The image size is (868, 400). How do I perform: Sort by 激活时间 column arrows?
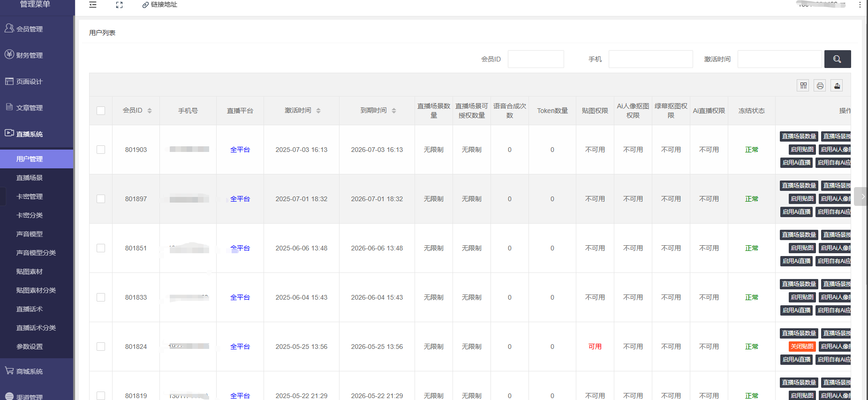click(x=318, y=111)
